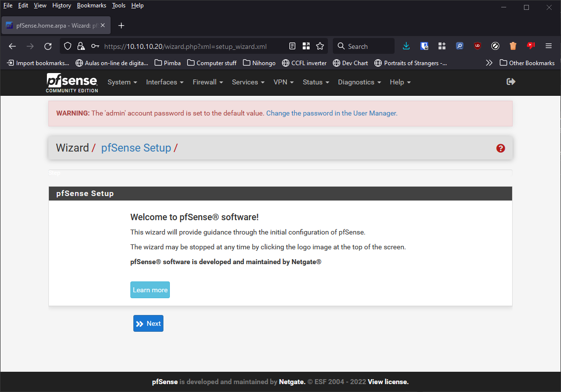Image resolution: width=561 pixels, height=392 pixels.
Task: Click the uBlock Origin shield icon
Action: pos(478,46)
